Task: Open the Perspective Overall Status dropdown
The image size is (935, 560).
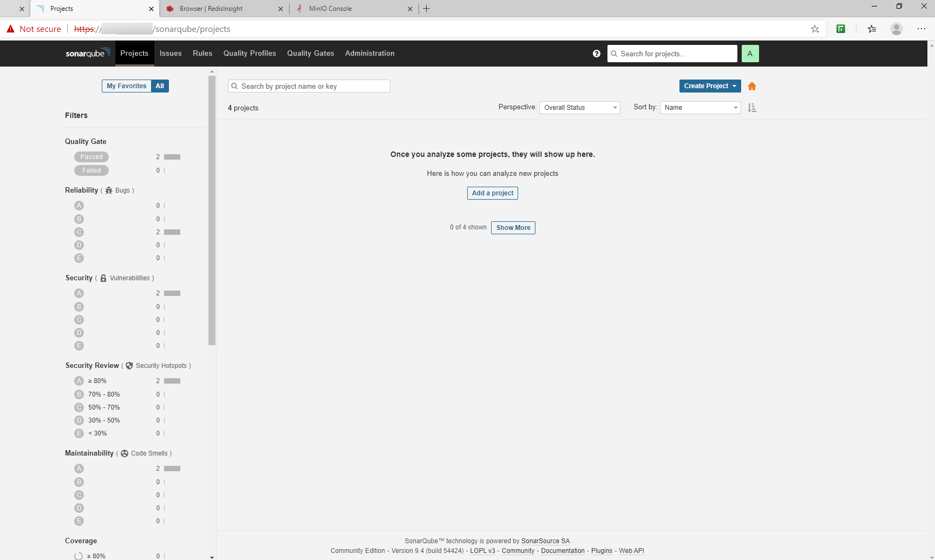Action: pyautogui.click(x=580, y=108)
